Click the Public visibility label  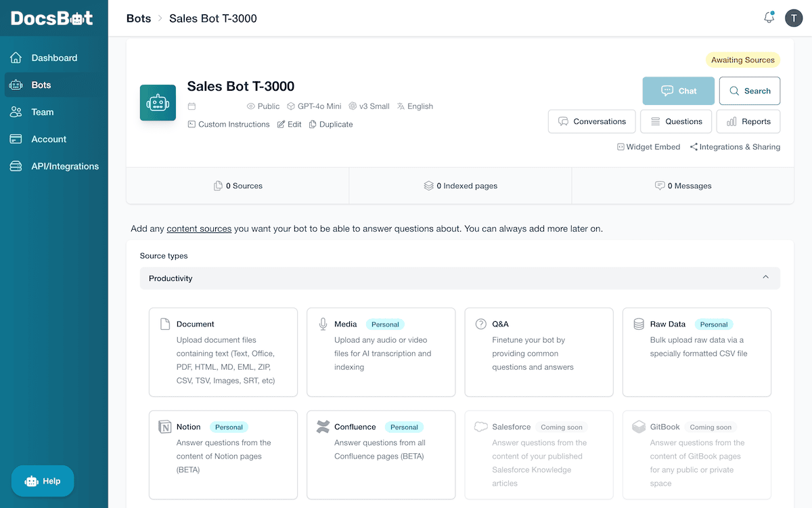(x=263, y=106)
